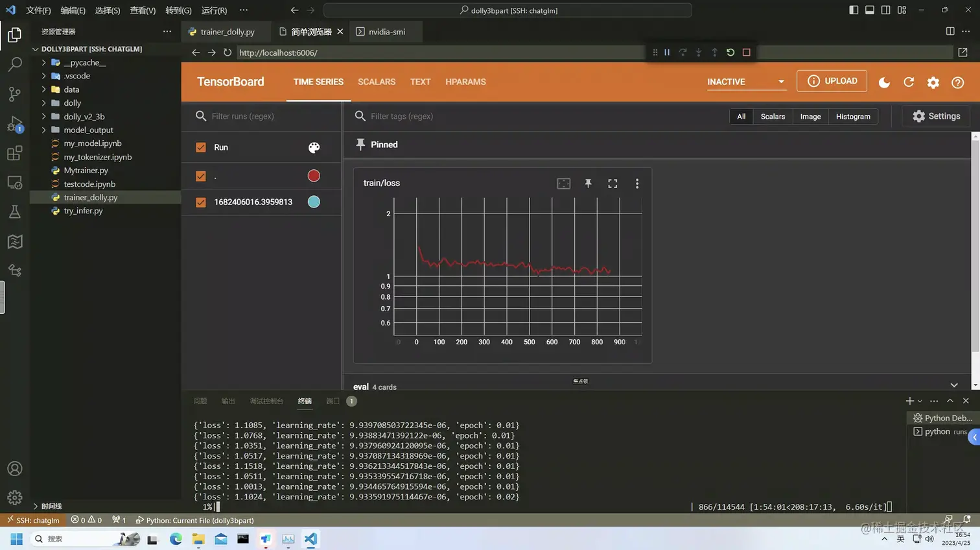The height and width of the screenshot is (550, 980).
Task: Expand the dolly folder
Action: 43,103
